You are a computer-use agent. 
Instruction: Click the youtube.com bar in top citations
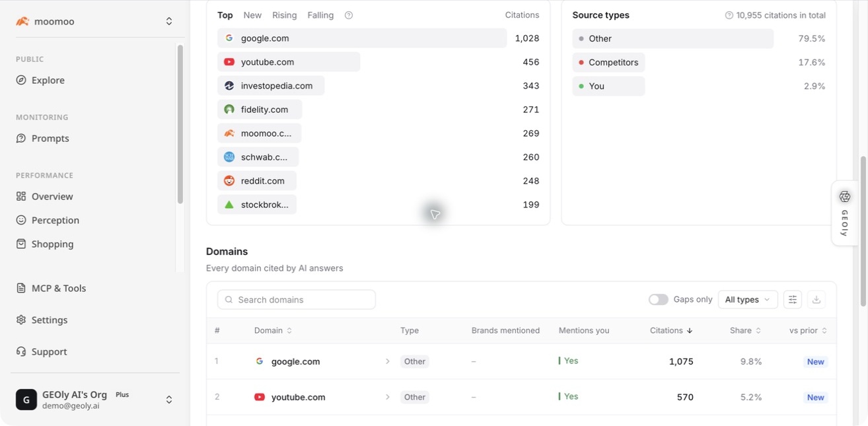[289, 62]
